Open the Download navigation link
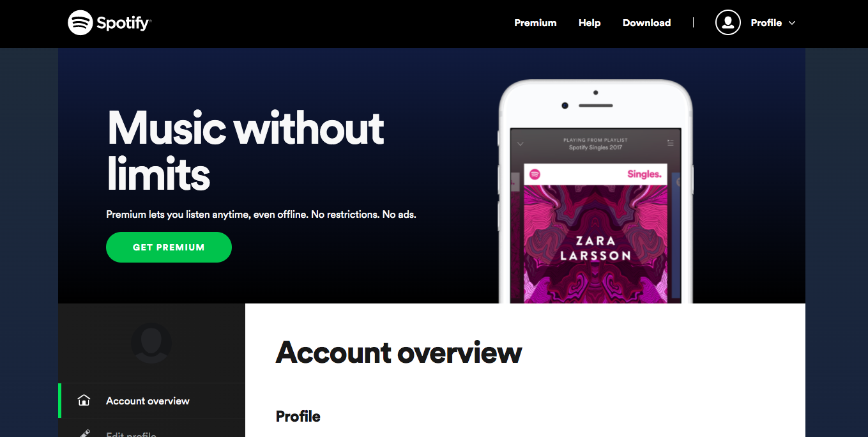Viewport: 868px width, 437px height. [646, 23]
